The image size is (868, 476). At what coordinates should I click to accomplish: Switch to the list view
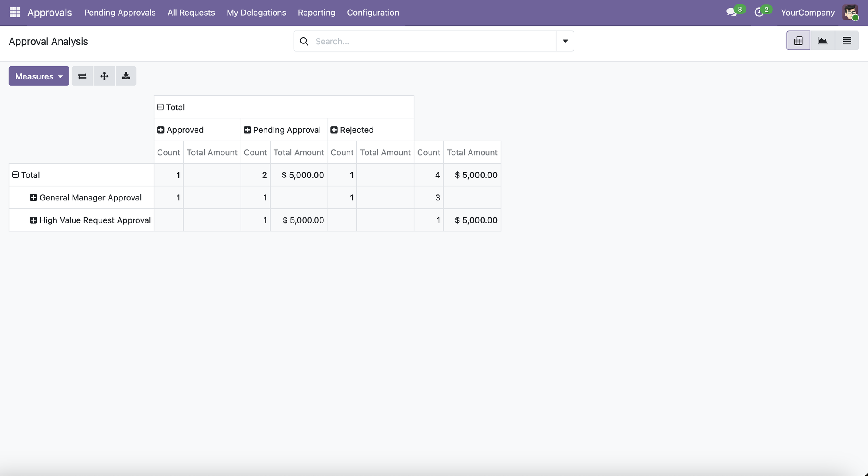[x=847, y=41]
